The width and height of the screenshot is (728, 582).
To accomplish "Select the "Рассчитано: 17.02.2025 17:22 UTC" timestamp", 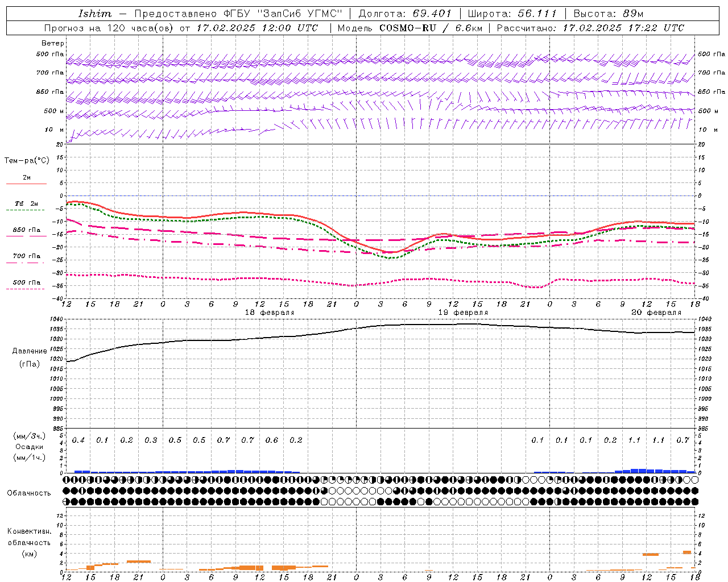I will (590, 28).
